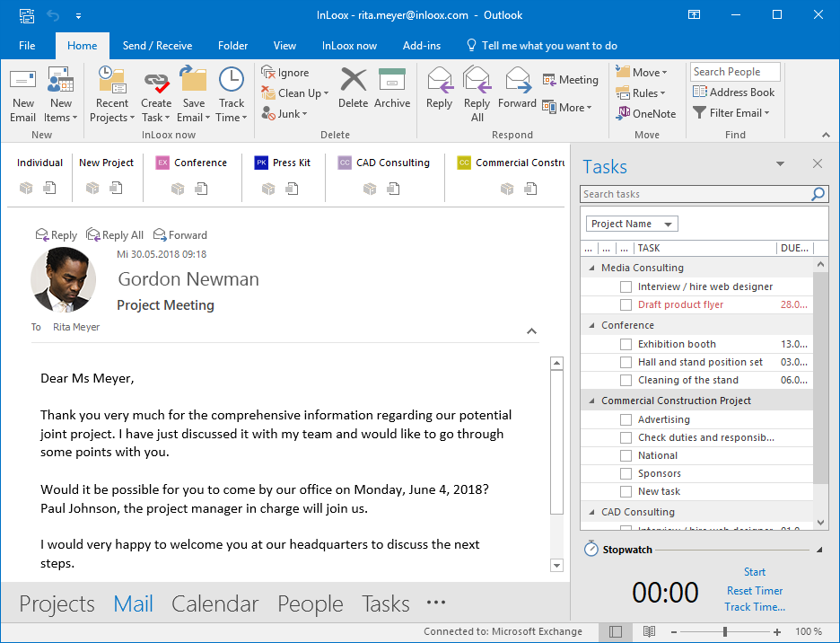Click the Track Time... link
This screenshot has height=643, width=840.
[754, 607]
